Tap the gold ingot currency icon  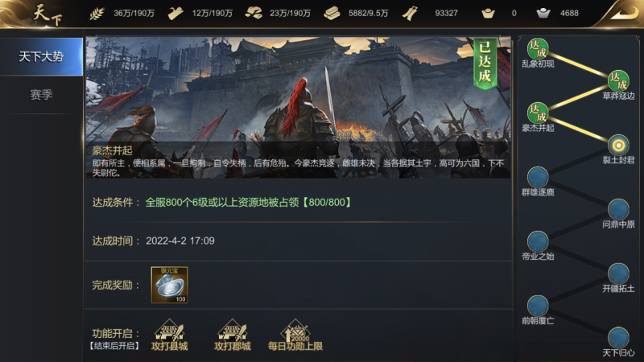click(488, 14)
